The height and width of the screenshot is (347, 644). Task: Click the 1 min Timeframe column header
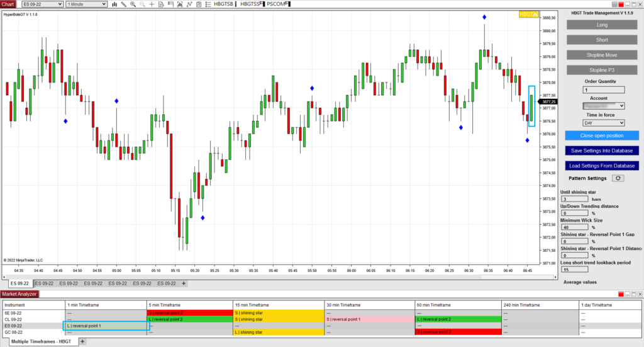click(106, 305)
